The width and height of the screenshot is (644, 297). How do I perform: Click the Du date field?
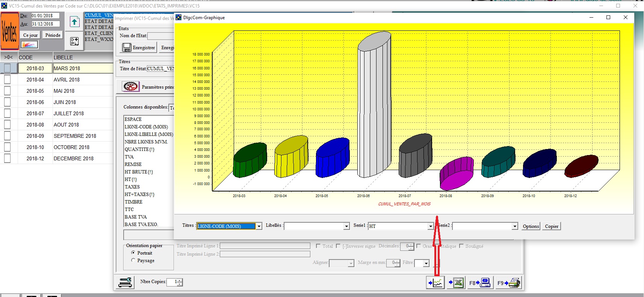45,16
